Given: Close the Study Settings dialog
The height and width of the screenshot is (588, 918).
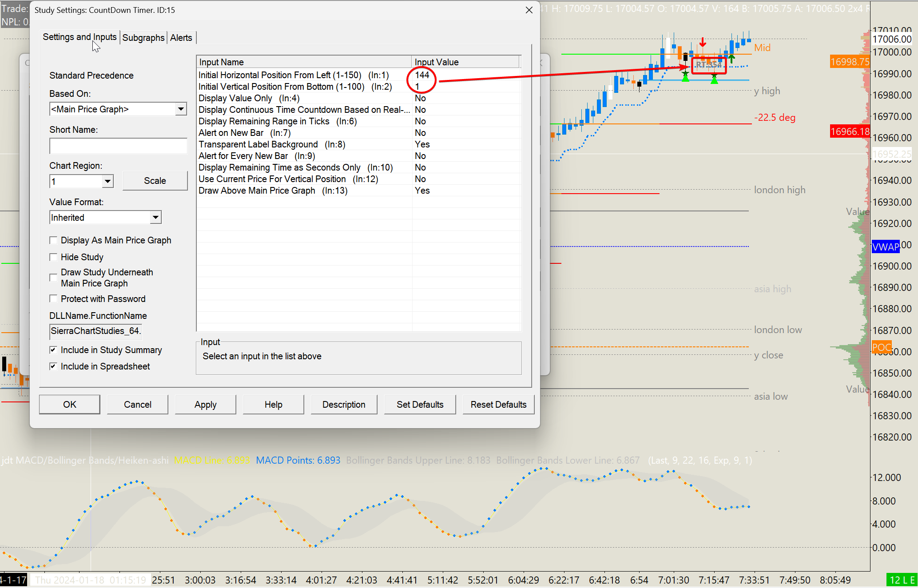Looking at the screenshot, I should tap(529, 10).
